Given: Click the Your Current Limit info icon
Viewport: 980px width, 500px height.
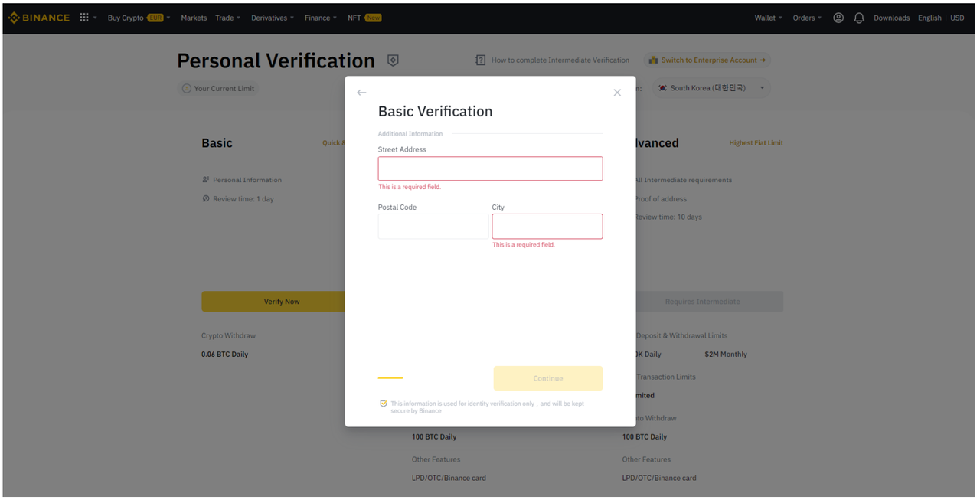Looking at the screenshot, I should point(186,88).
